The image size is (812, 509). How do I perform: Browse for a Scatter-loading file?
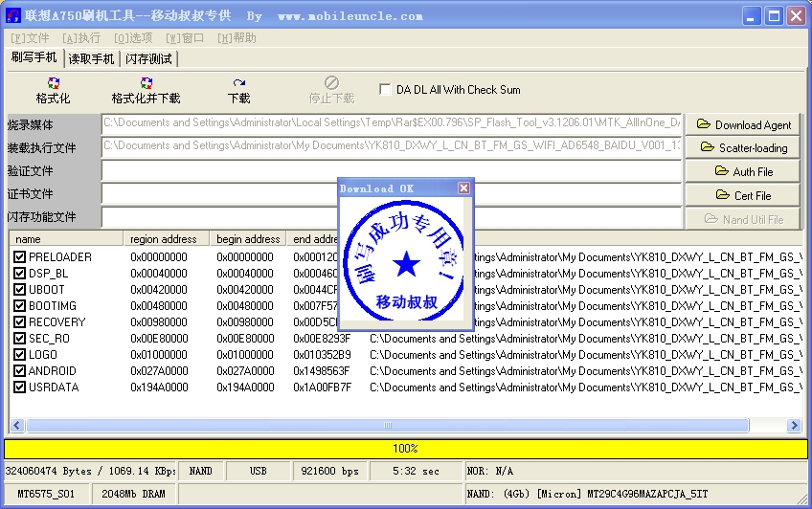(743, 148)
